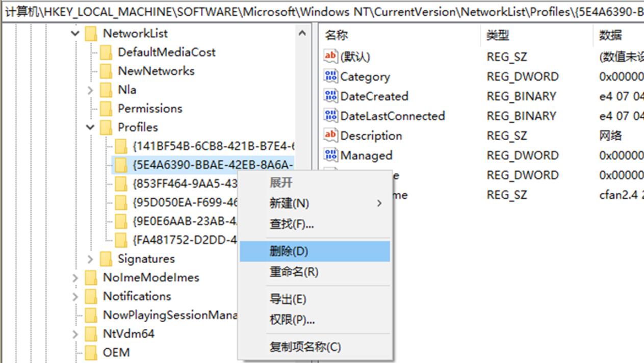Click the Description string value icon
Image resolution: width=644 pixels, height=363 pixels.
pos(331,136)
